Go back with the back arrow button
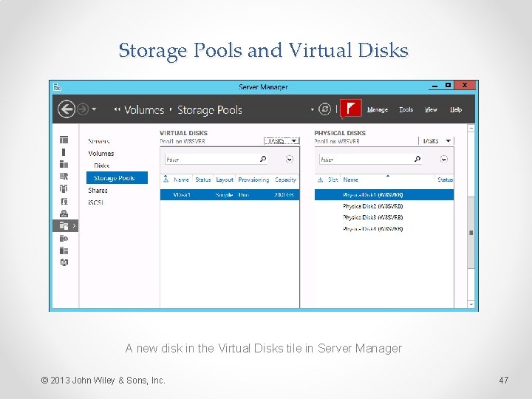532x399 pixels. (66, 109)
